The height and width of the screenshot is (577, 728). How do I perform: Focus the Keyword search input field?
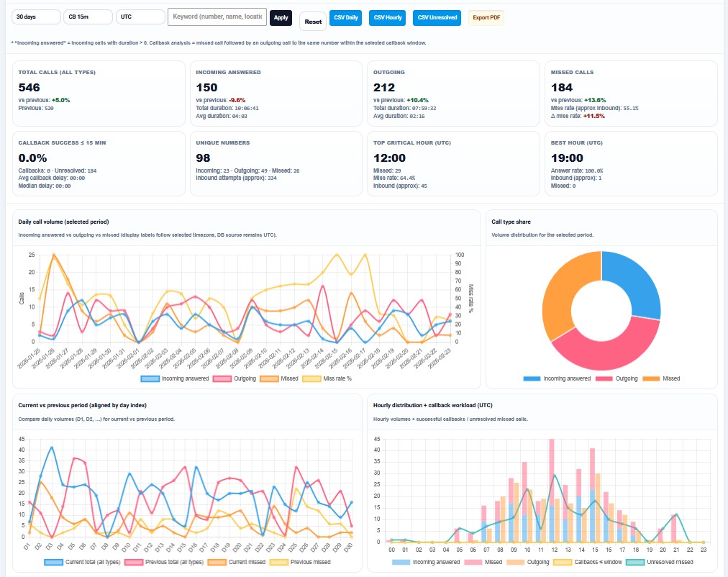pyautogui.click(x=216, y=17)
